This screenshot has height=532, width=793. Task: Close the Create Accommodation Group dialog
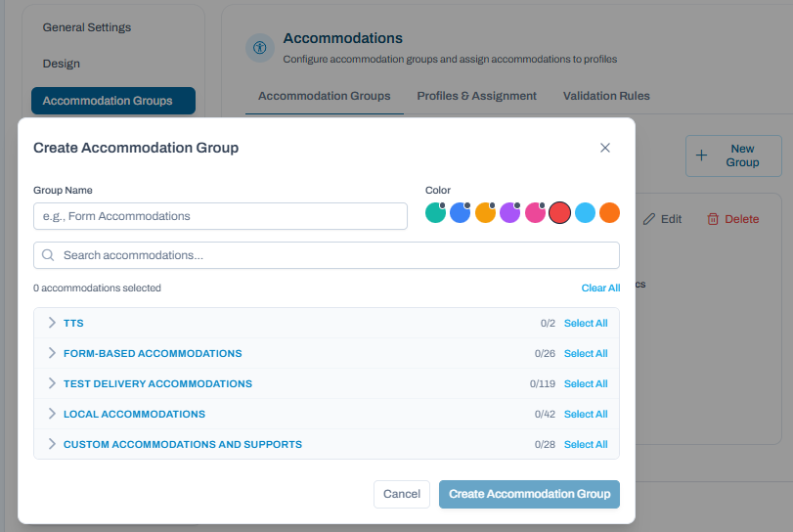[x=605, y=148]
